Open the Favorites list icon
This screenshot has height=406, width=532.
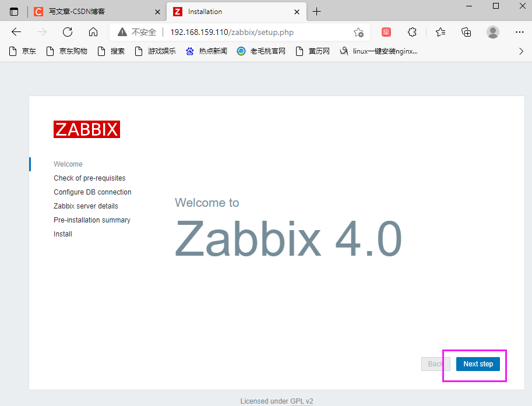coord(441,32)
